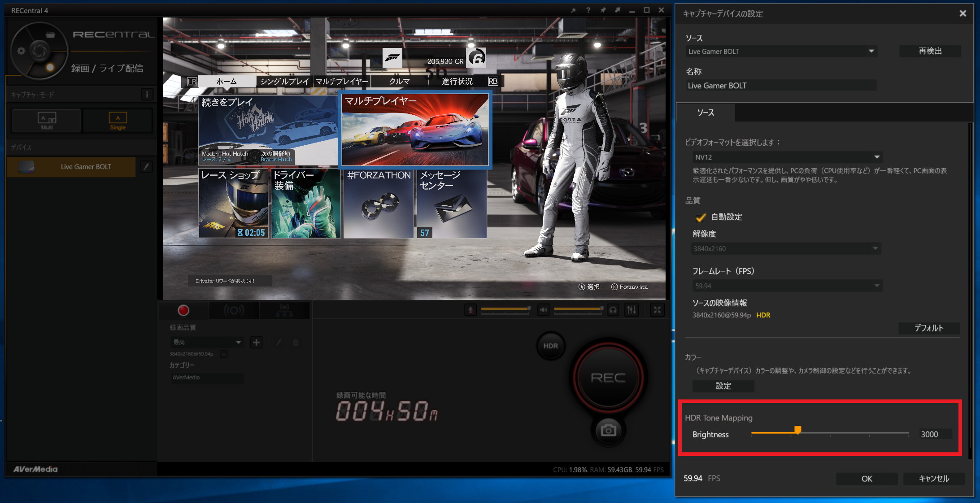Adjust the speaker volume slider

pos(579,309)
